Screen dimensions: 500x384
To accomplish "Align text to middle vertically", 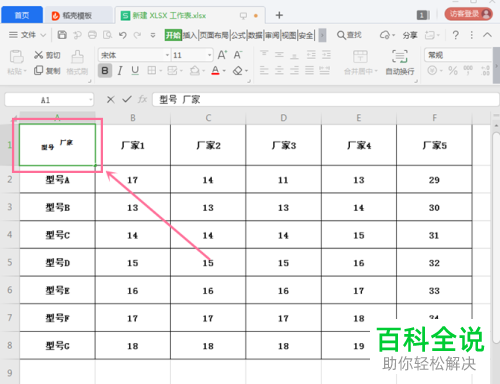I will tap(279, 54).
